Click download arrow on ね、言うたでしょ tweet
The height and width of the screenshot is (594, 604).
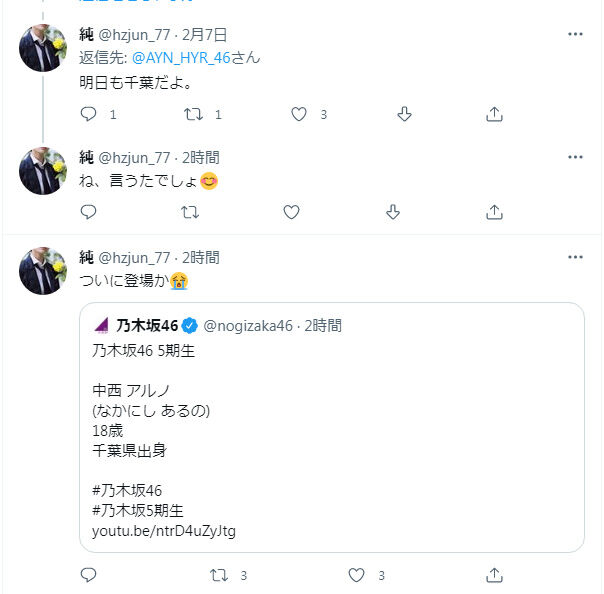point(393,212)
